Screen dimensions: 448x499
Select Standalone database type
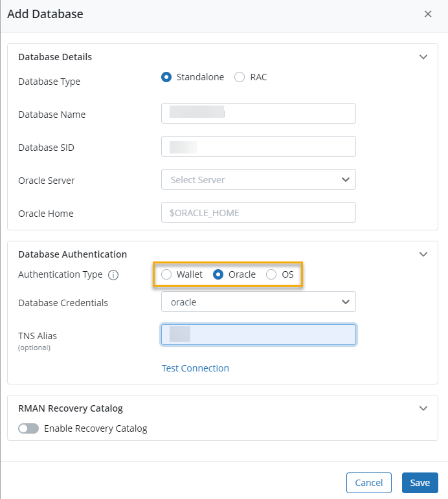click(166, 77)
